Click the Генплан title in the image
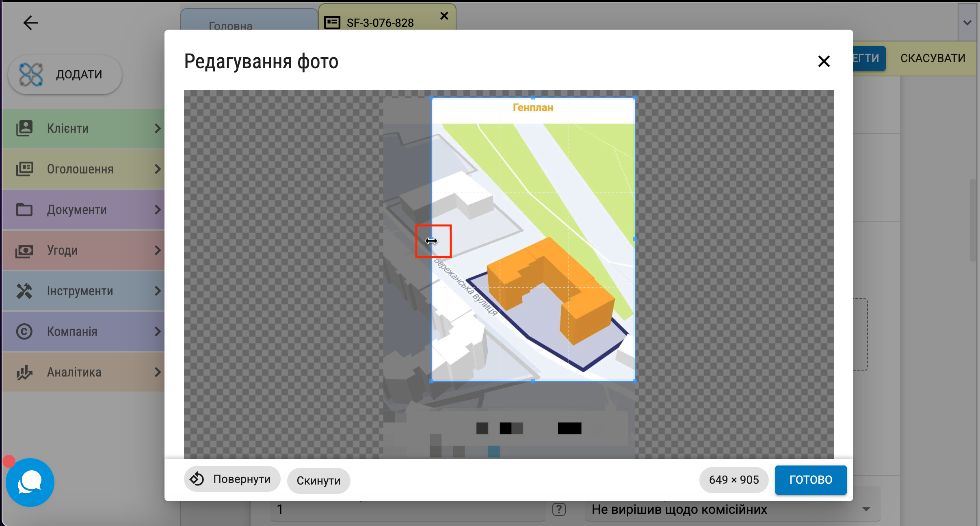Image resolution: width=980 pixels, height=526 pixels. point(533,108)
